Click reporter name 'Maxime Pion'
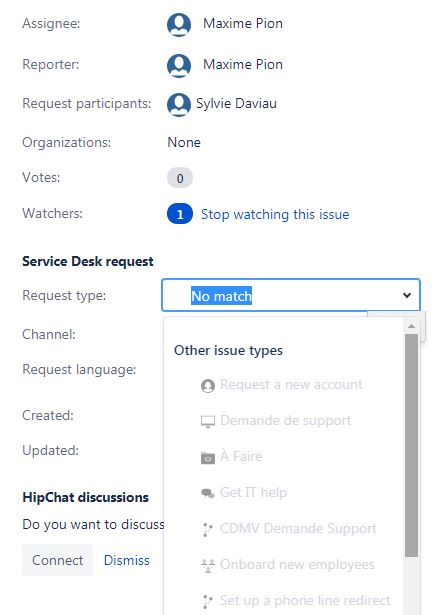 243,64
